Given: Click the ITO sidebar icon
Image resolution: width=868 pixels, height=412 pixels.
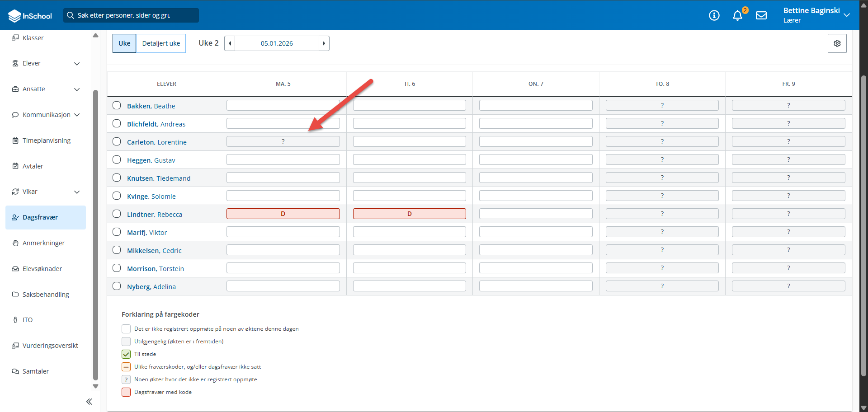Looking at the screenshot, I should tap(15, 320).
